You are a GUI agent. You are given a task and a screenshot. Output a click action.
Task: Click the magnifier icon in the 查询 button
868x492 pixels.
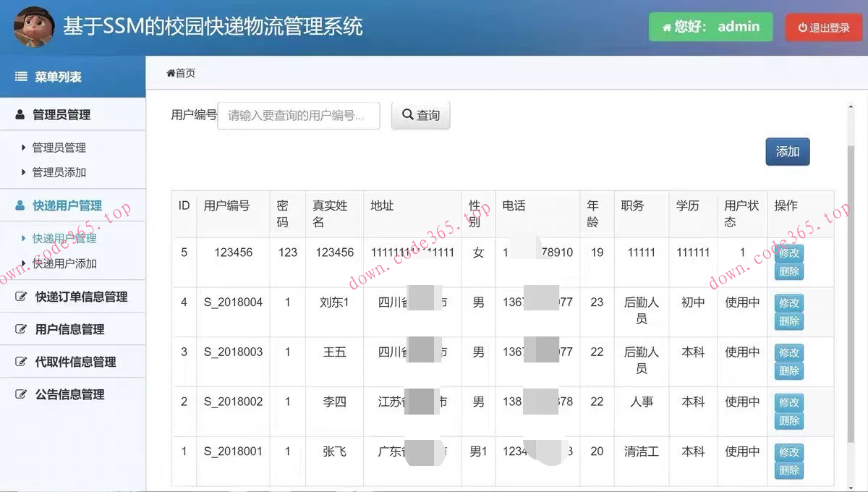click(x=407, y=114)
